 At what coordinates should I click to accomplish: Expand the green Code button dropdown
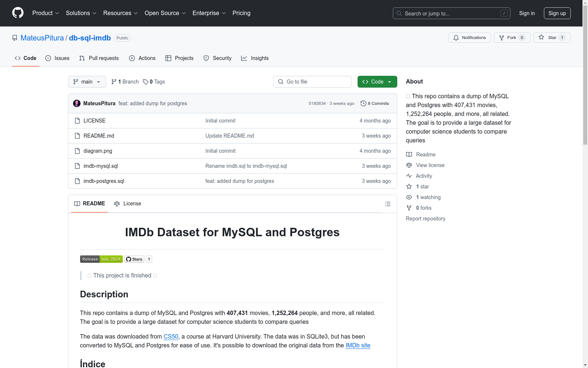389,81
